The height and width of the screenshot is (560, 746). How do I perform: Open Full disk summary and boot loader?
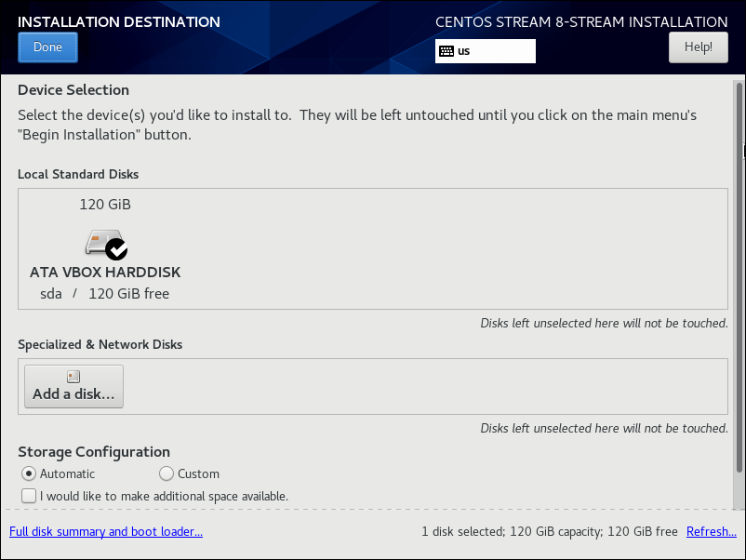point(105,532)
